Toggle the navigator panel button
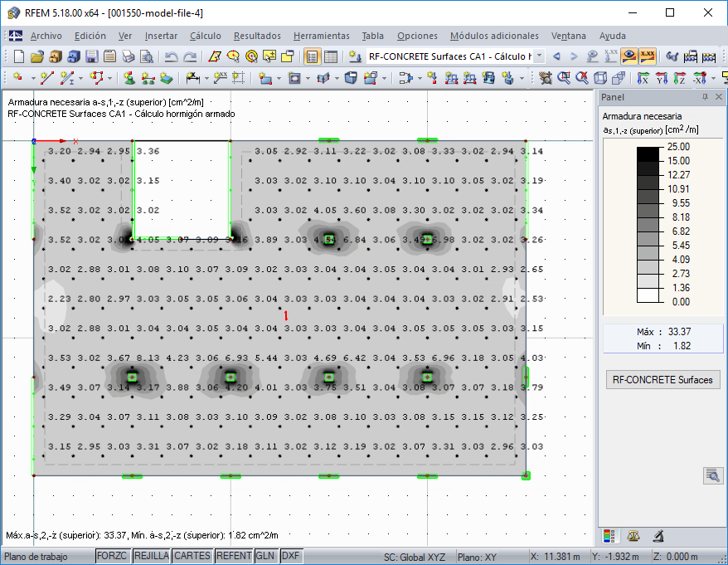This screenshot has width=728, height=565. click(312, 56)
